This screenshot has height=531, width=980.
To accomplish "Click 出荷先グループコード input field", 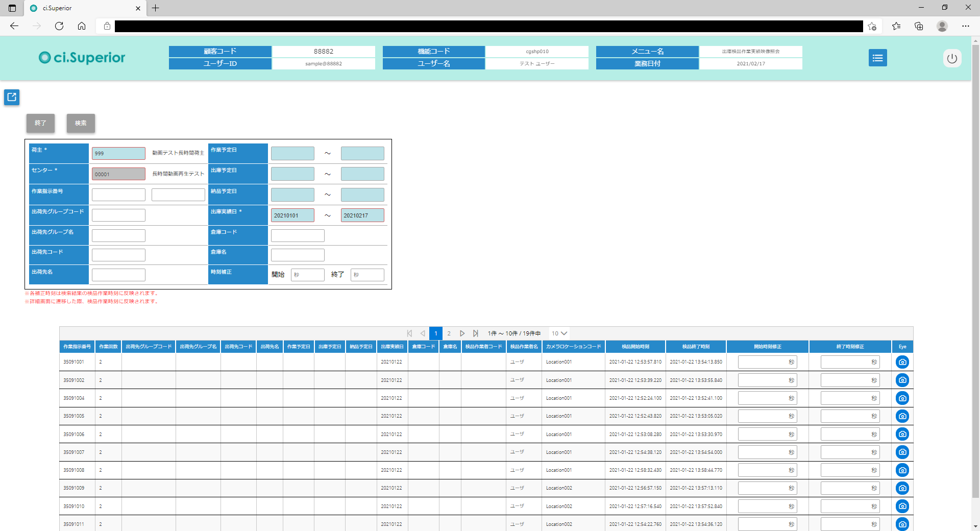I will [x=118, y=215].
